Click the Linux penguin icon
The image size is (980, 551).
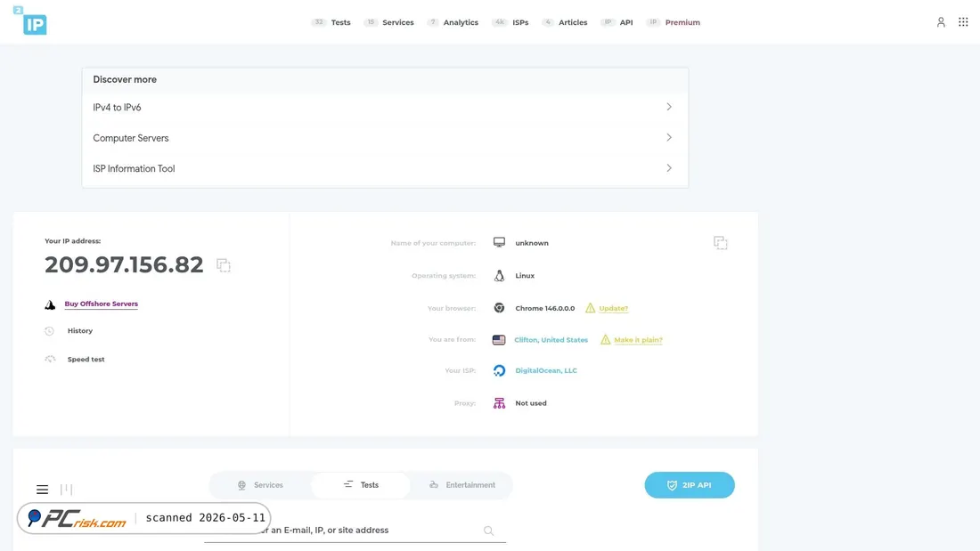tap(499, 276)
